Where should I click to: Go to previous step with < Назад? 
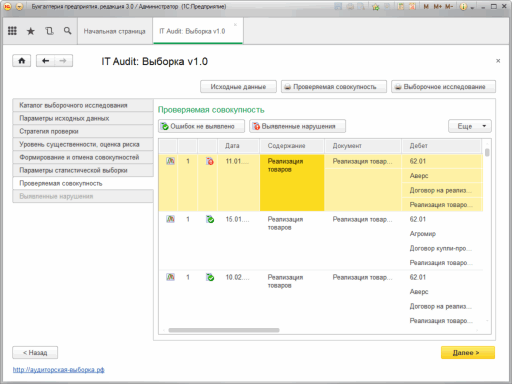[x=35, y=353]
